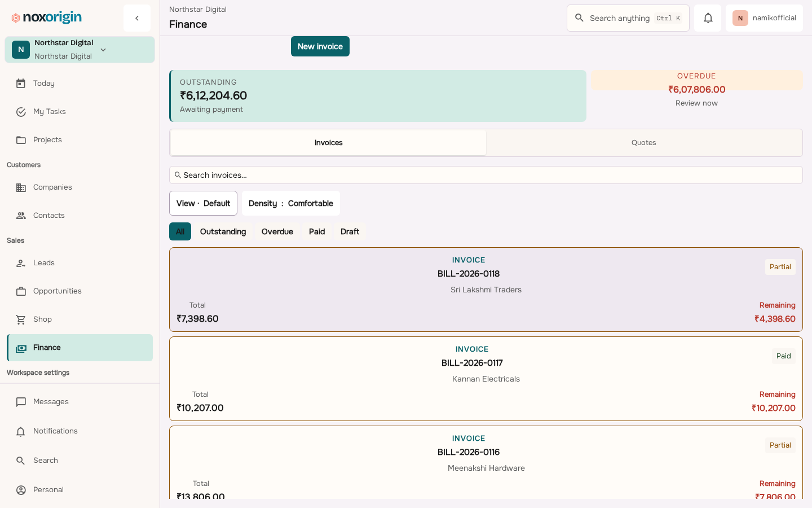Click the Companies building icon
The height and width of the screenshot is (508, 812).
point(21,187)
